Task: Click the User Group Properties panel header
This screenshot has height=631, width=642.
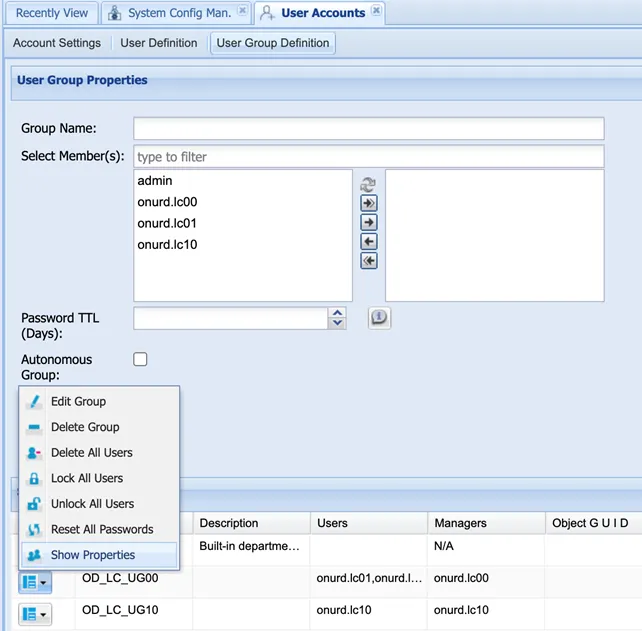Action: tap(326, 83)
